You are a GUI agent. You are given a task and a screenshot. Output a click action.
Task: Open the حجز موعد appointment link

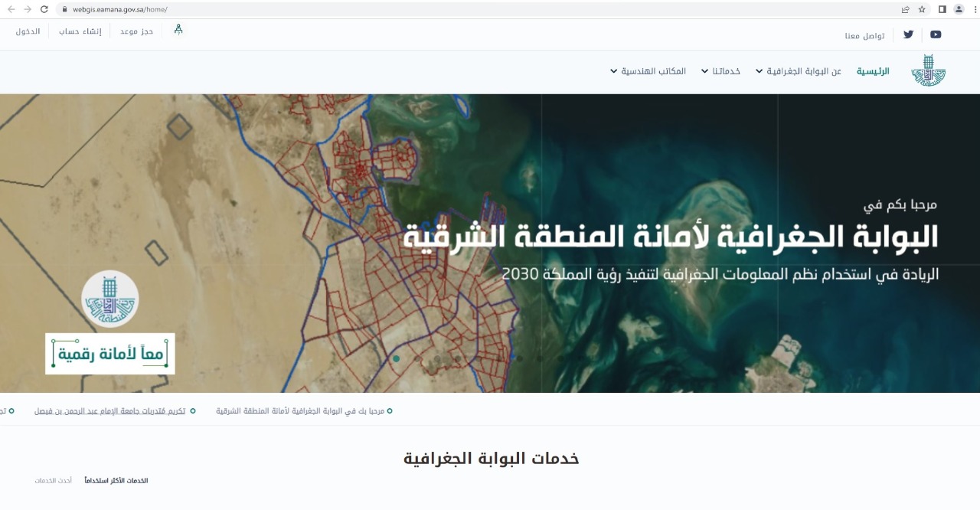coord(136,31)
